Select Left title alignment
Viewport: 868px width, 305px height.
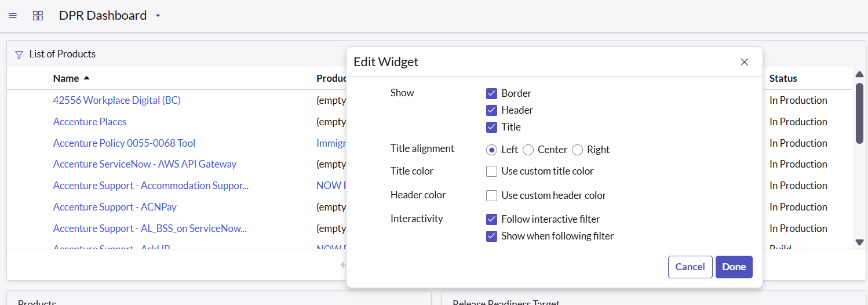(492, 150)
